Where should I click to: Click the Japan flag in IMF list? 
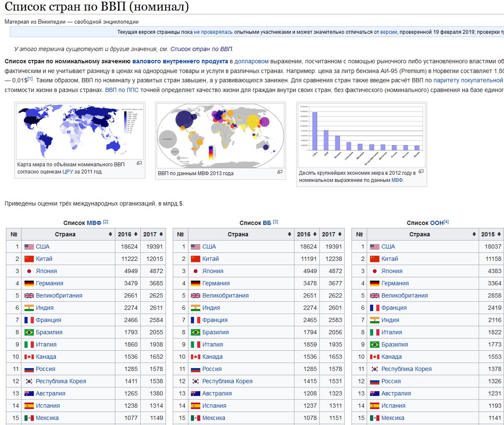(29, 271)
